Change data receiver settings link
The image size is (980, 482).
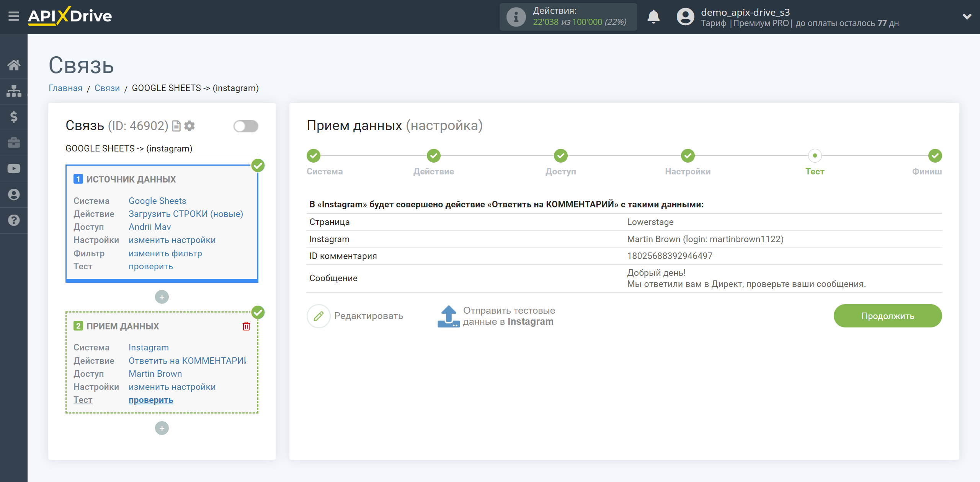tap(172, 387)
